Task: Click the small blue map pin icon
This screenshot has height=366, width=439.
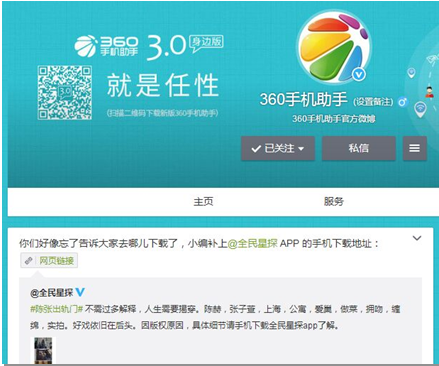Action: (412, 73)
